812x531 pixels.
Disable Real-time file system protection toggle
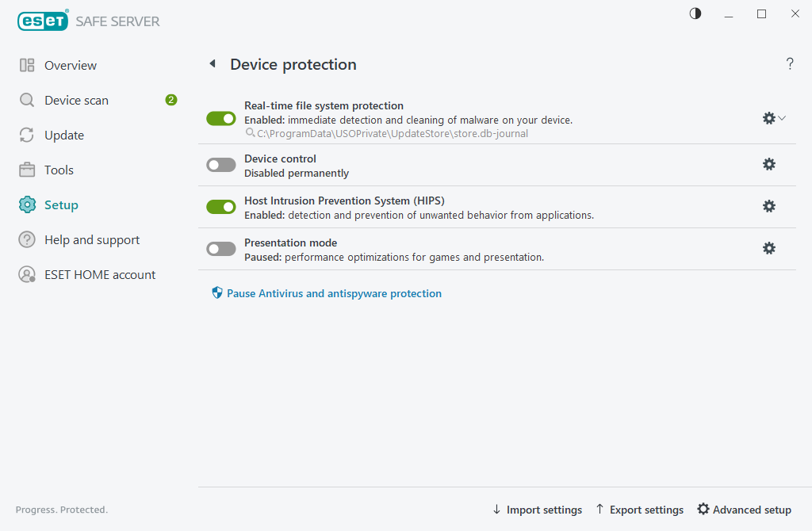point(221,119)
